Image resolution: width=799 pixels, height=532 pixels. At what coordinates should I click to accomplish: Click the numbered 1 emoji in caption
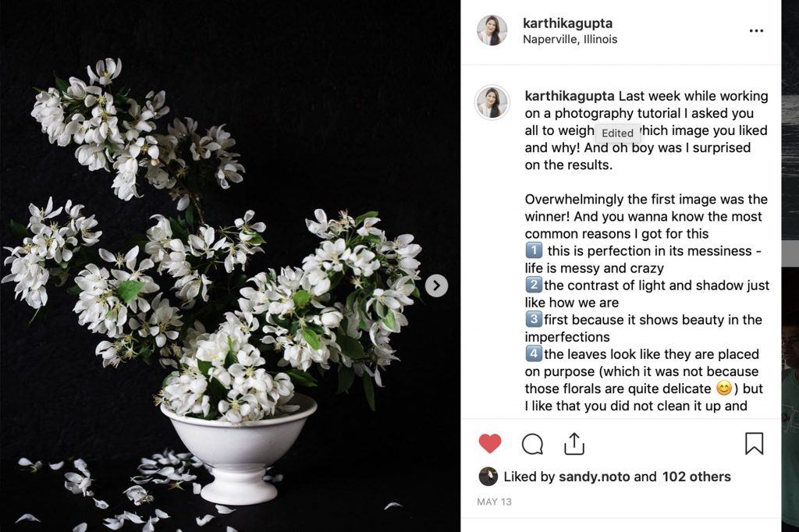(534, 250)
